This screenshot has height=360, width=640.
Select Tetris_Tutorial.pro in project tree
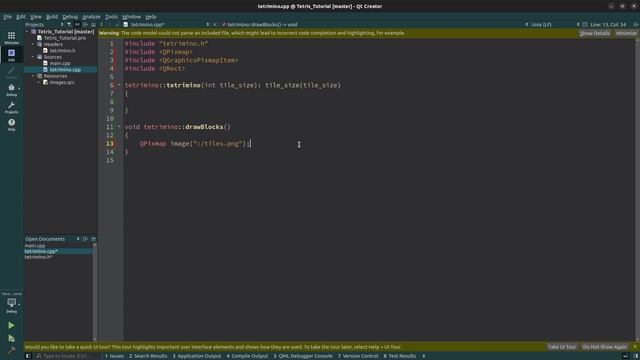[64, 38]
